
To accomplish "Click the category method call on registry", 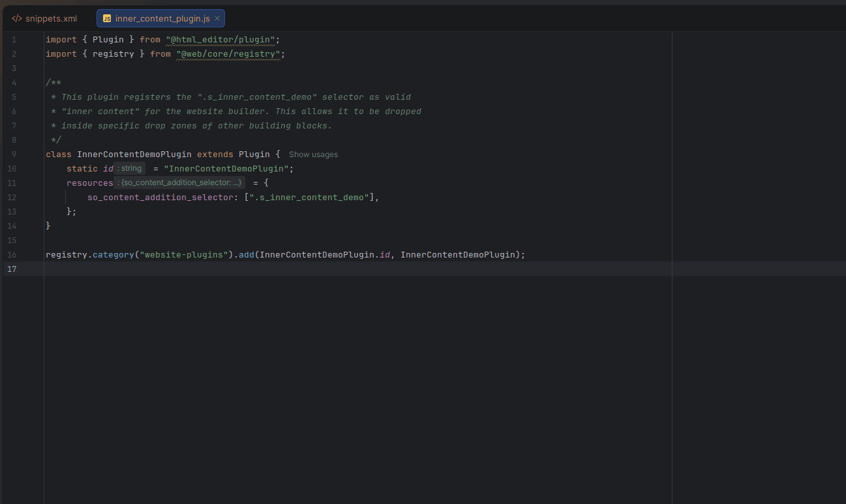I will [x=112, y=255].
